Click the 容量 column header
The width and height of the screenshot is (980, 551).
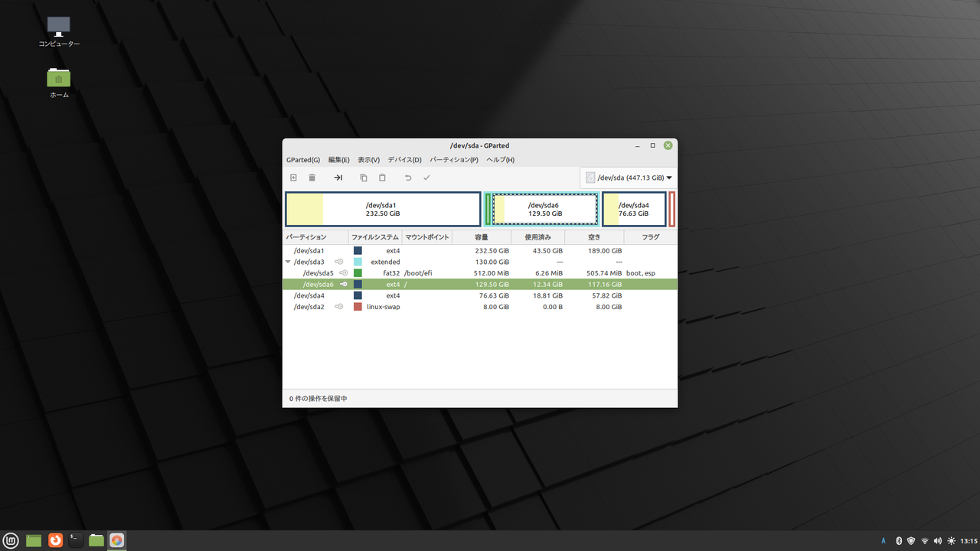(x=480, y=236)
